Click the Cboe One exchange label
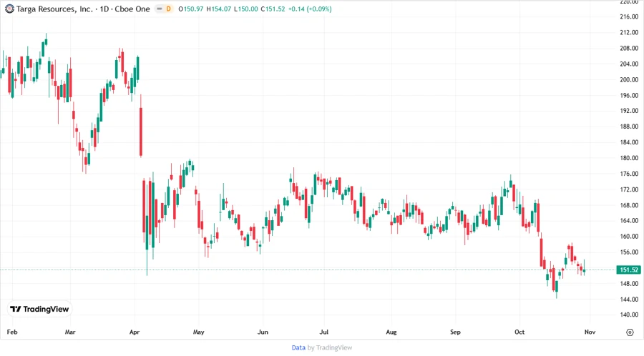The height and width of the screenshot is (356, 644). (132, 9)
